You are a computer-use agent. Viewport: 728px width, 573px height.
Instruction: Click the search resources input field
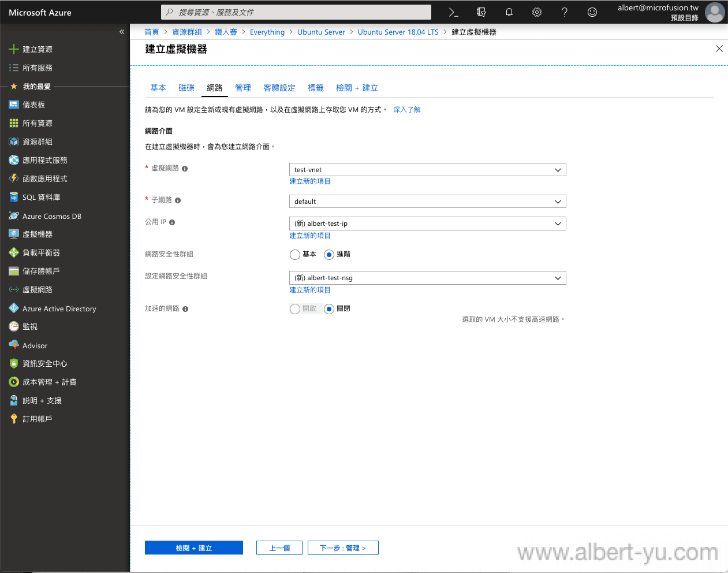pyautogui.click(x=296, y=12)
